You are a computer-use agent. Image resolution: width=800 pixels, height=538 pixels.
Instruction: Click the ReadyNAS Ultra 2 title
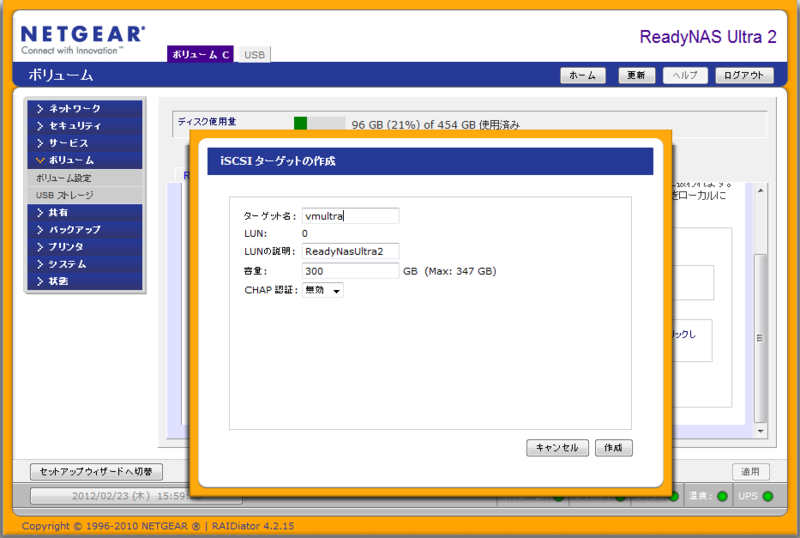pyautogui.click(x=708, y=37)
